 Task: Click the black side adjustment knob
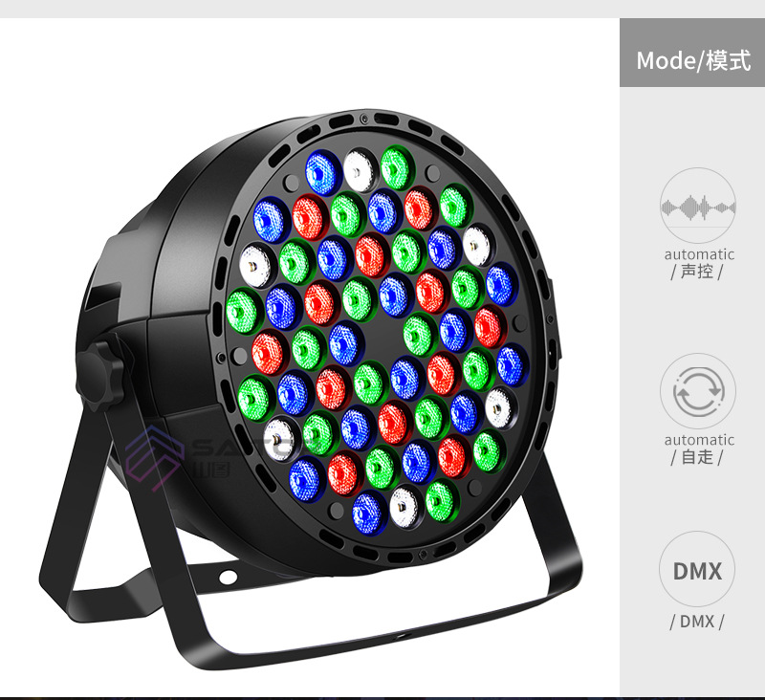tap(100, 369)
